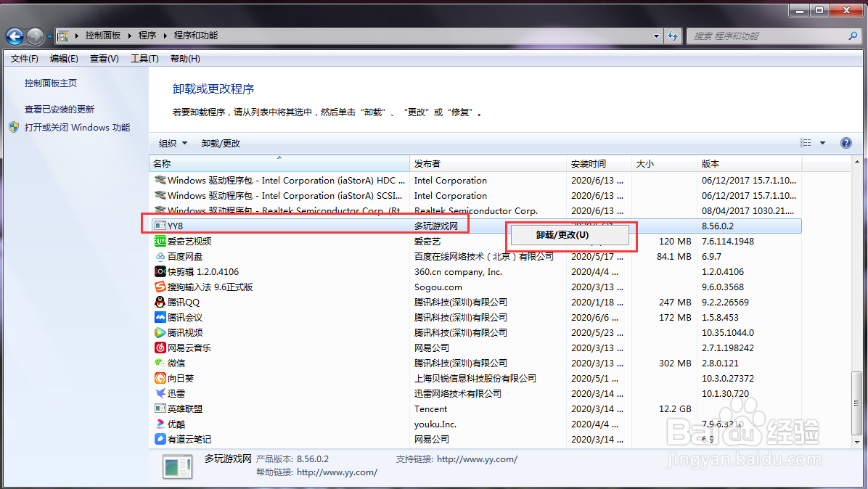Click the 多玩游戏网 thumbnail in details pane
The image size is (868, 489).
pos(177,467)
